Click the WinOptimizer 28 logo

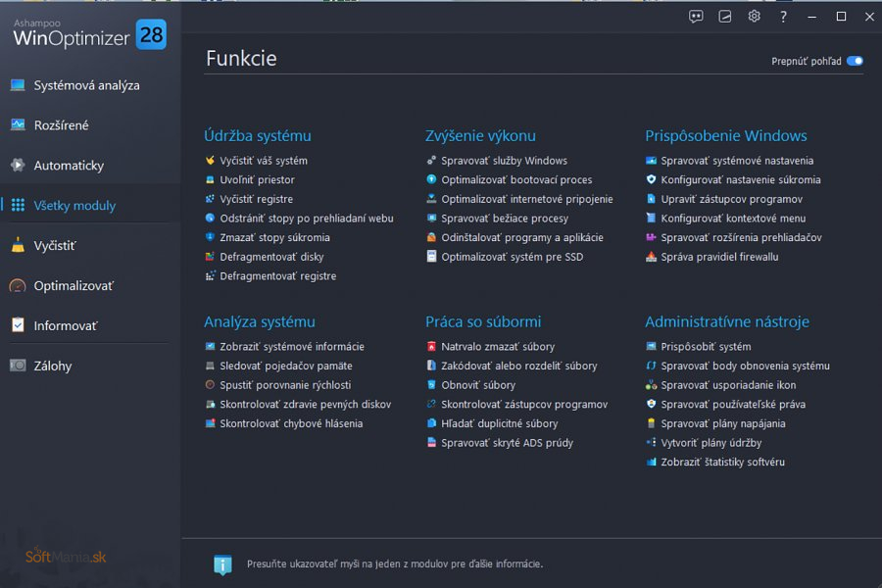(90, 33)
